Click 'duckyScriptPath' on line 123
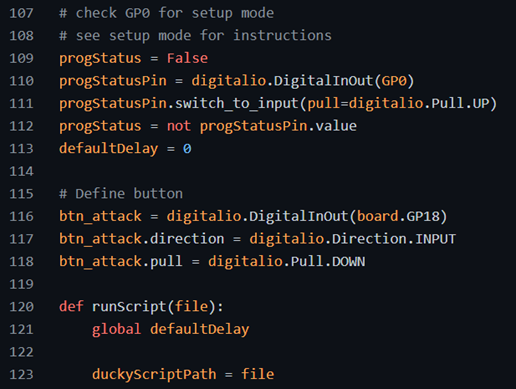 154,375
